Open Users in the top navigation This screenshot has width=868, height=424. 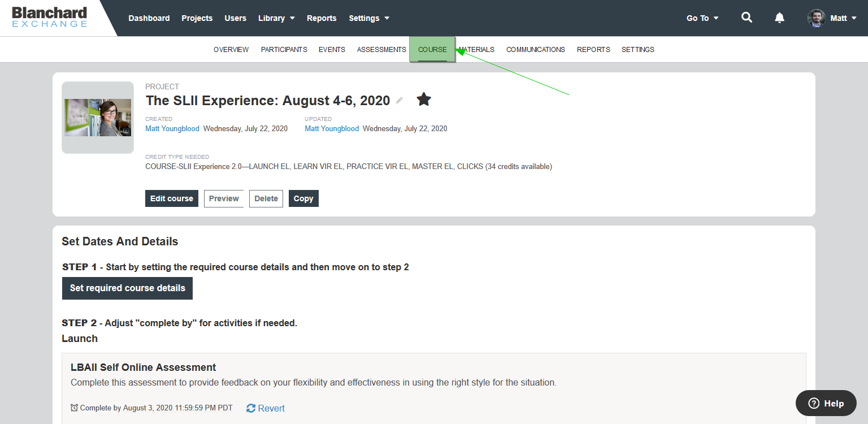coord(236,18)
